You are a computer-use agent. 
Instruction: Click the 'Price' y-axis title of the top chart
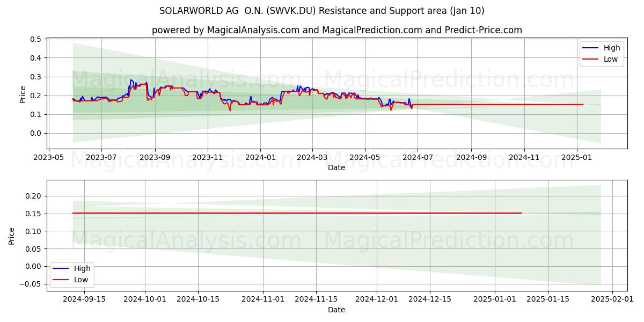click(x=23, y=94)
